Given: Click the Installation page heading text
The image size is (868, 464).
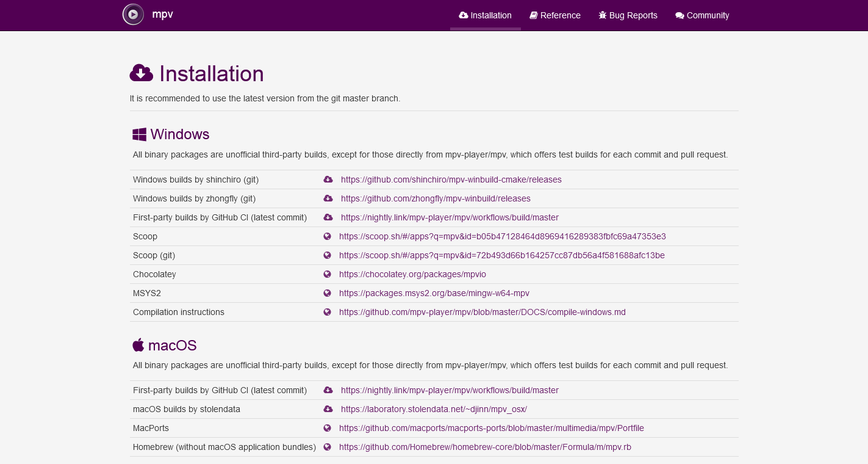Looking at the screenshot, I should pyautogui.click(x=212, y=74).
